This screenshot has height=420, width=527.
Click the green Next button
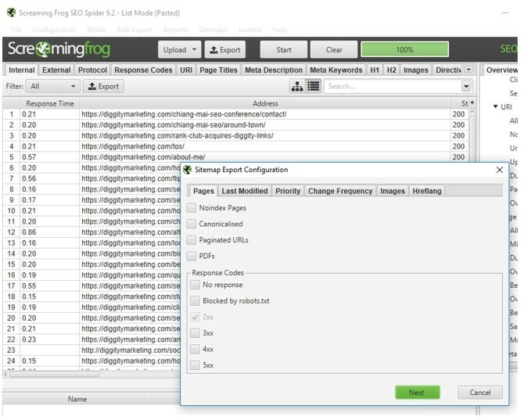click(417, 393)
